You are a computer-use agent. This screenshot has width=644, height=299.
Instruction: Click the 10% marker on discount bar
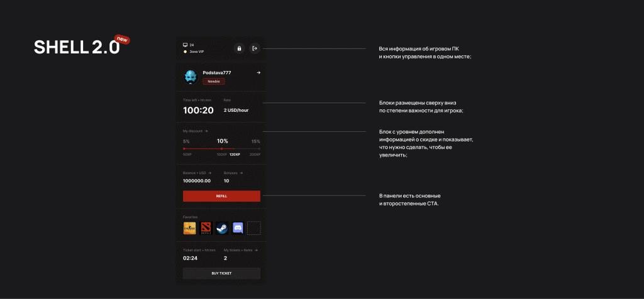click(x=221, y=148)
